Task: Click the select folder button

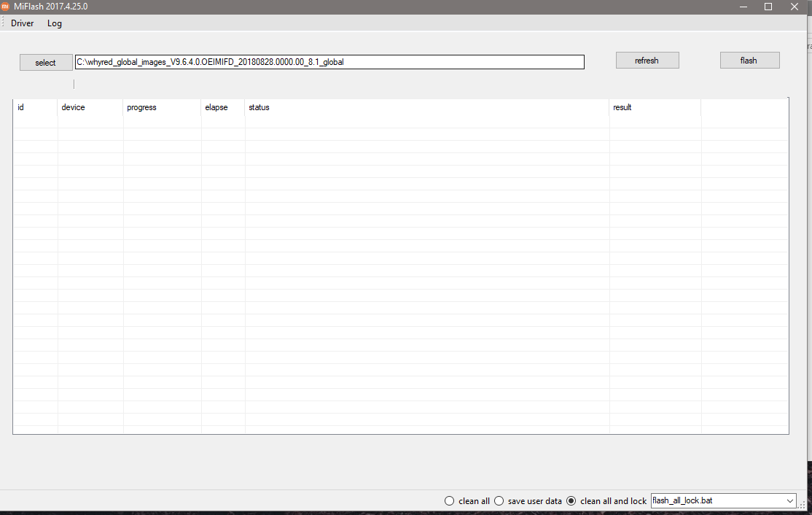Action: click(x=46, y=62)
